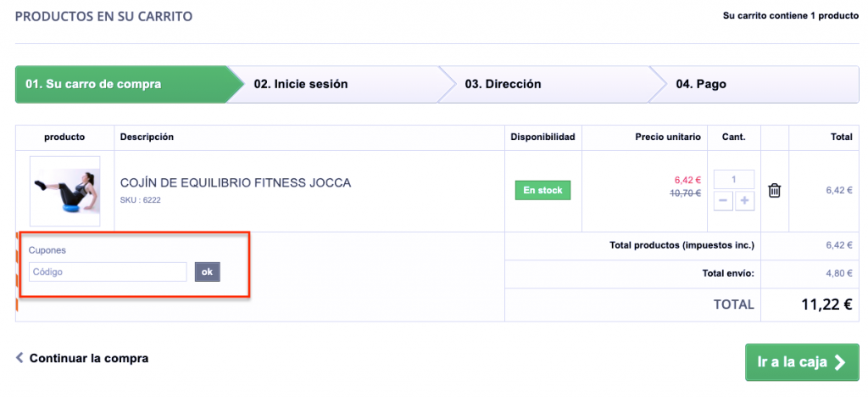Focus the Código coupon field
Viewport: 868px width, 397px height.
coord(108,271)
